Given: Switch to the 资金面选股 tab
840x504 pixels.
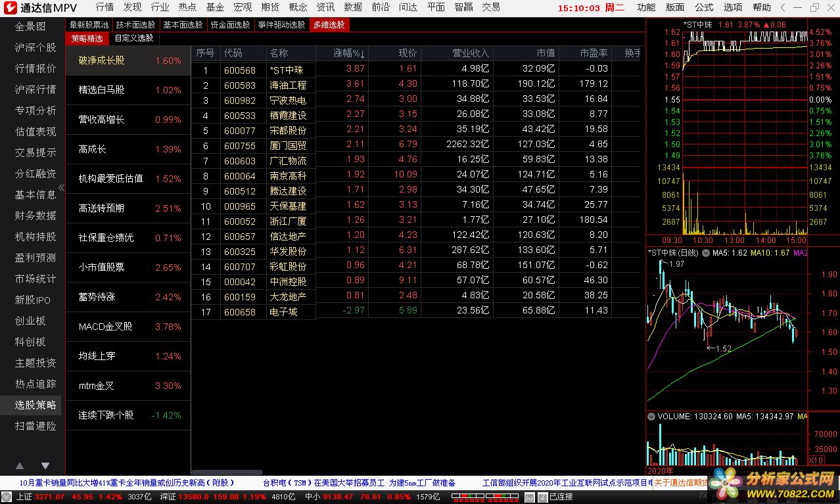Looking at the screenshot, I should (x=231, y=25).
